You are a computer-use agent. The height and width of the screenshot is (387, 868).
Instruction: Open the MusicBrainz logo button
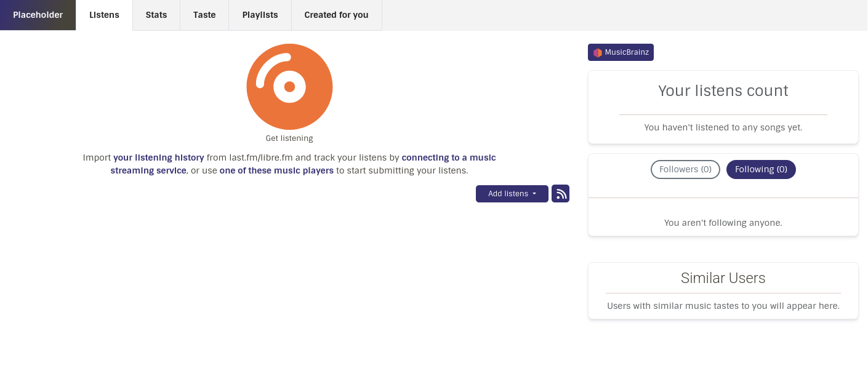tap(621, 52)
